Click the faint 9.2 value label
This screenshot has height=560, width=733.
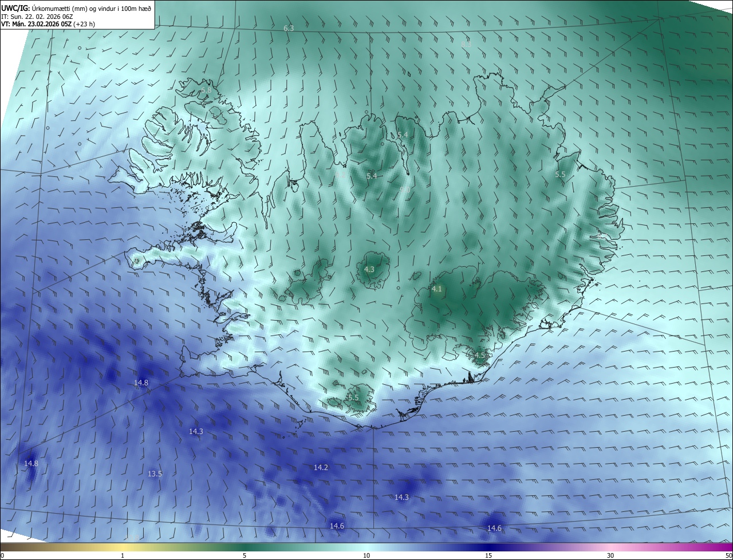pyautogui.click(x=341, y=175)
